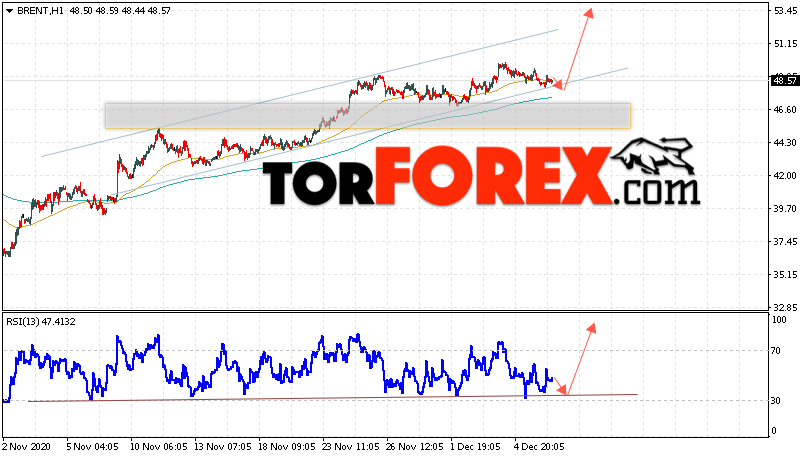808x458 pixels.
Task: Click the 1 Dec 19:05 time label
Action: (x=475, y=447)
